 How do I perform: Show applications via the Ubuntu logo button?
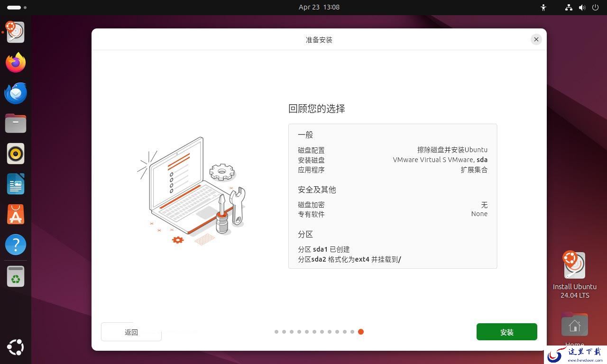pyautogui.click(x=16, y=347)
